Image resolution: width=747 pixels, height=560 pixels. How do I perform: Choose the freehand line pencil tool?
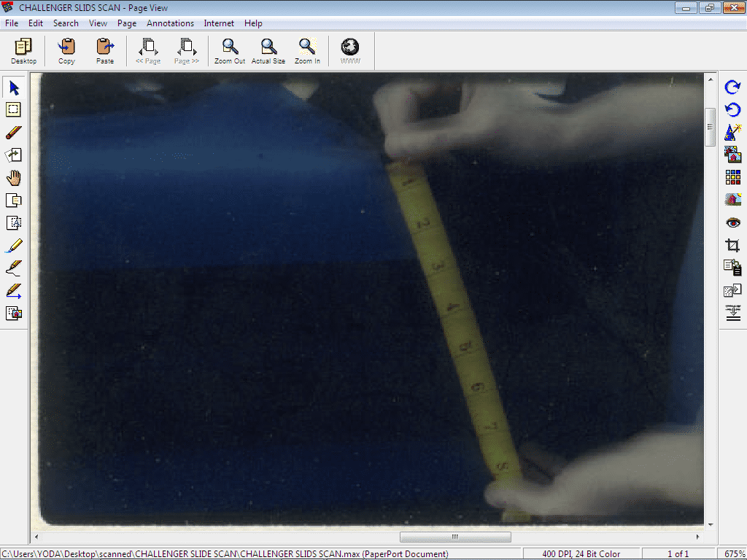point(14,268)
